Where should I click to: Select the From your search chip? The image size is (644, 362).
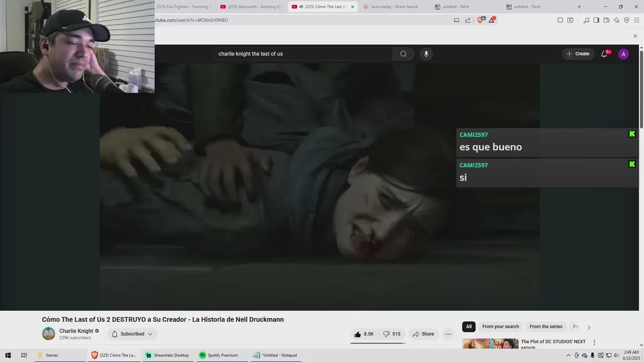point(501,327)
